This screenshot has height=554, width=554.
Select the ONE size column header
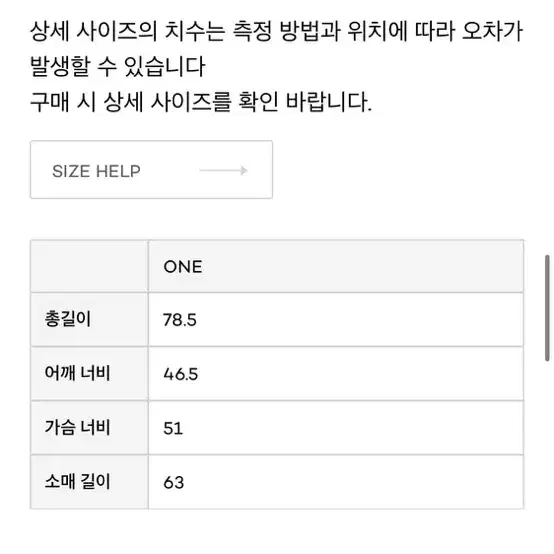(x=183, y=267)
